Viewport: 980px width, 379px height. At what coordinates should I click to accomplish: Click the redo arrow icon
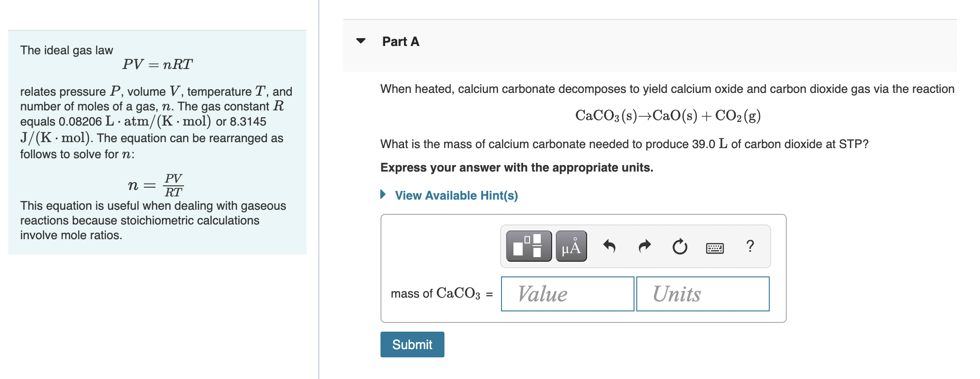coord(645,246)
